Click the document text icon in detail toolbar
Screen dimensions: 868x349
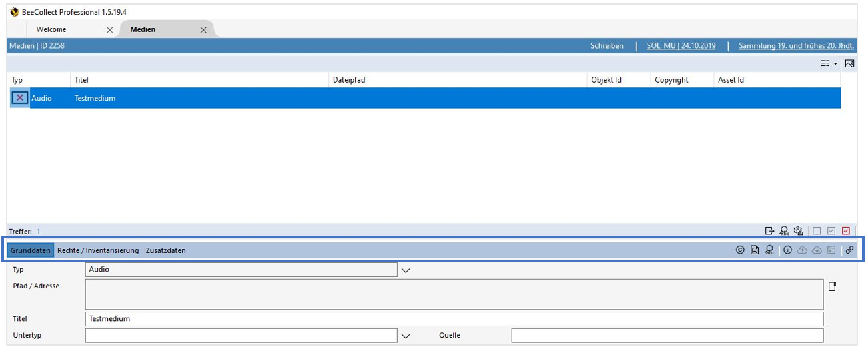[x=755, y=250]
